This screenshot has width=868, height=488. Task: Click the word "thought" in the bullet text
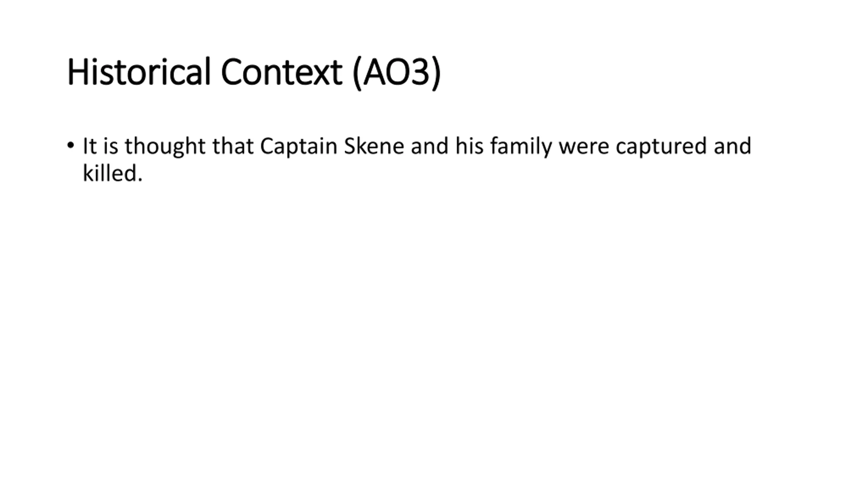tap(165, 147)
